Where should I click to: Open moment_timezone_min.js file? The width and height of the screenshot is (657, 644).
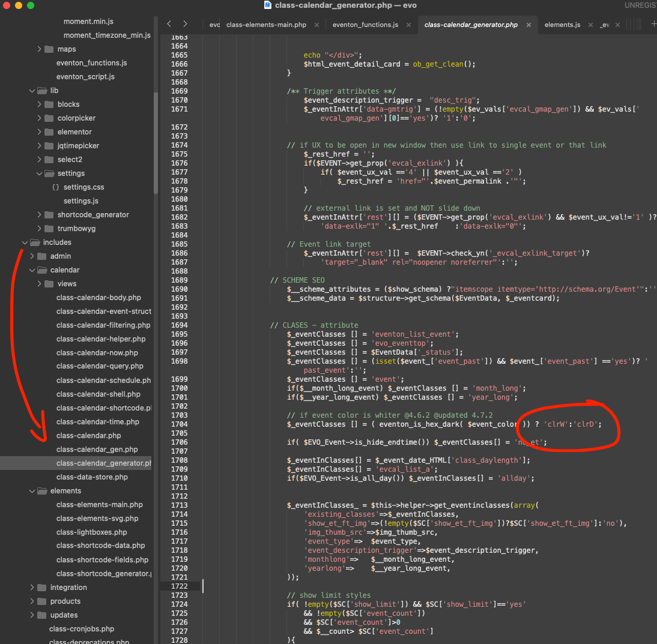coord(107,35)
